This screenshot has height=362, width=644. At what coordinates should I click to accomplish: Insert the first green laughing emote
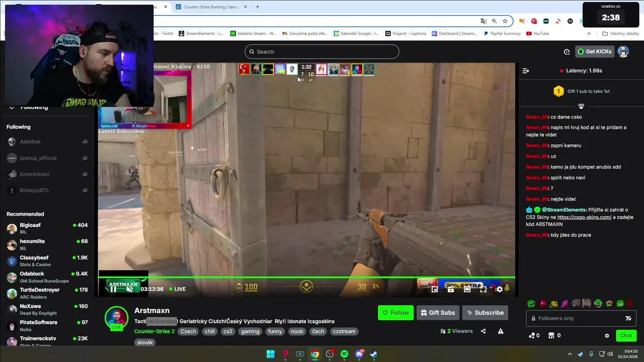point(531,304)
